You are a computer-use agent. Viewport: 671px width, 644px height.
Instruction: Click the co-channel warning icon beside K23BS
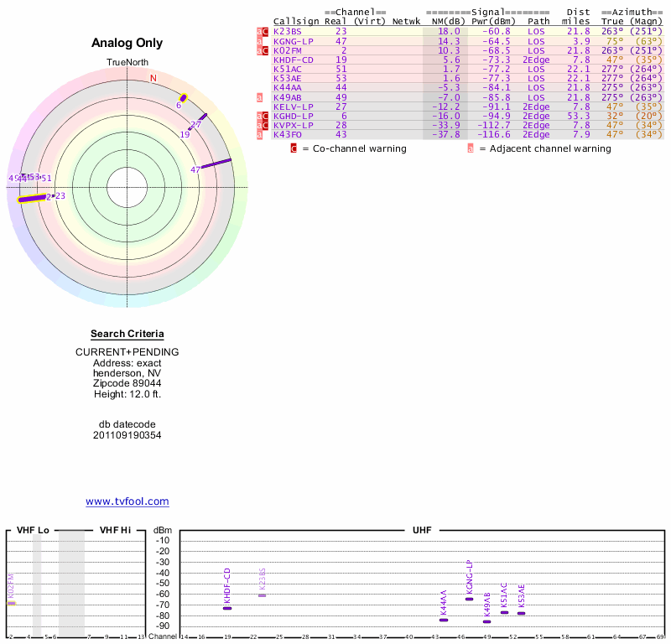[x=266, y=31]
